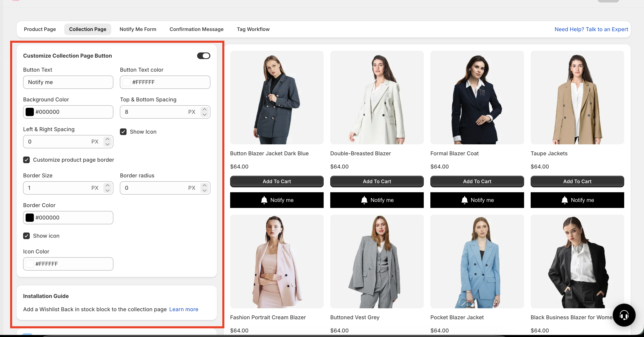Decrease Border Size value
The width and height of the screenshot is (644, 337).
[x=108, y=191]
